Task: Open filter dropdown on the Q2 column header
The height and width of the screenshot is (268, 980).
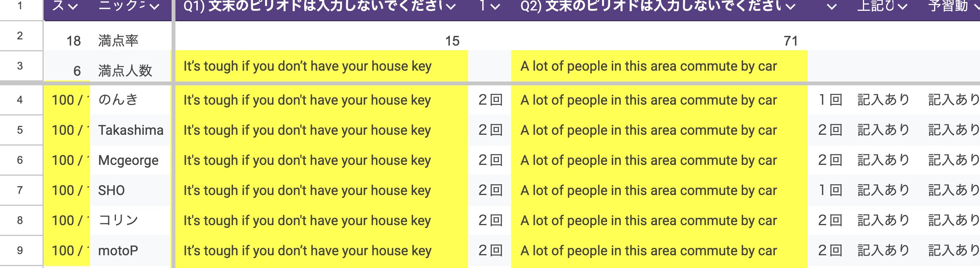Action: (x=790, y=6)
